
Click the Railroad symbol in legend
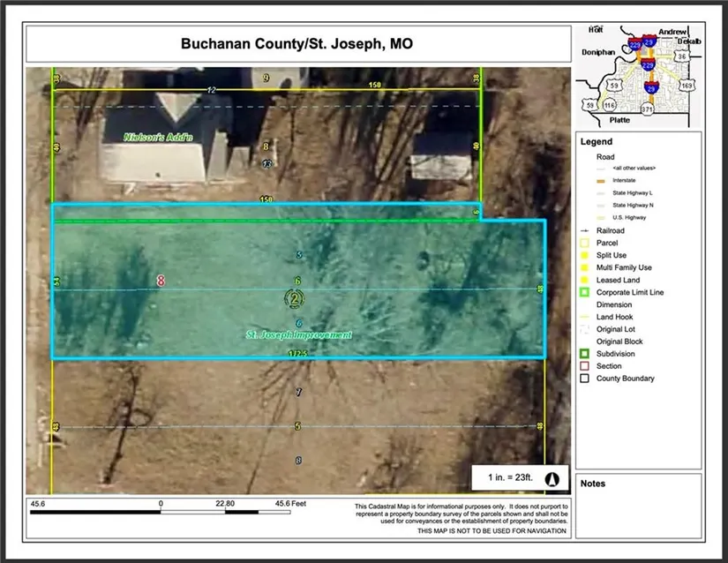[586, 230]
